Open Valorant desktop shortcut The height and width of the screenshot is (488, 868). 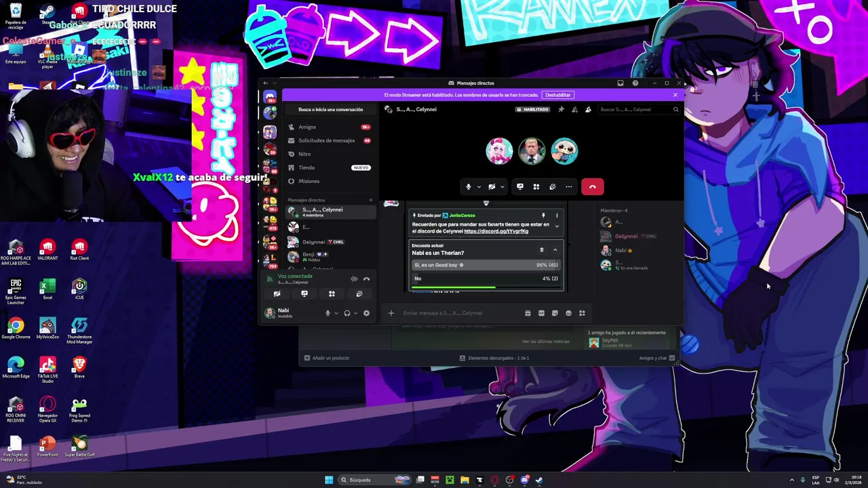(47, 249)
